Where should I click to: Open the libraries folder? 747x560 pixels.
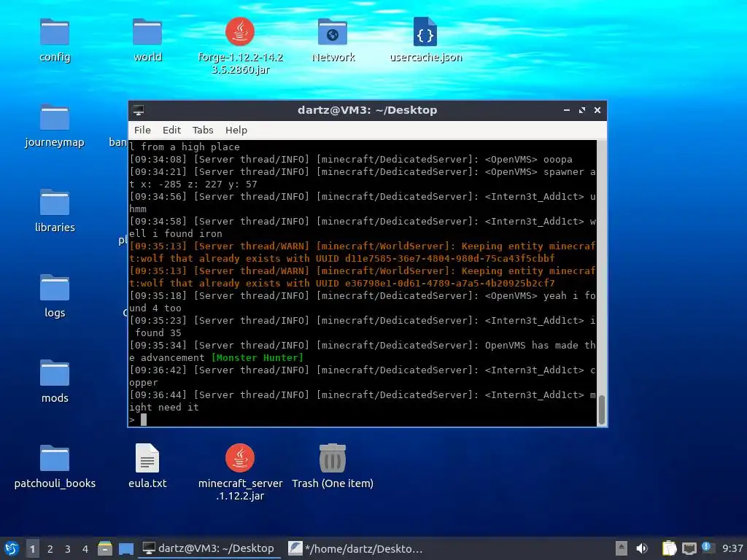(x=55, y=203)
